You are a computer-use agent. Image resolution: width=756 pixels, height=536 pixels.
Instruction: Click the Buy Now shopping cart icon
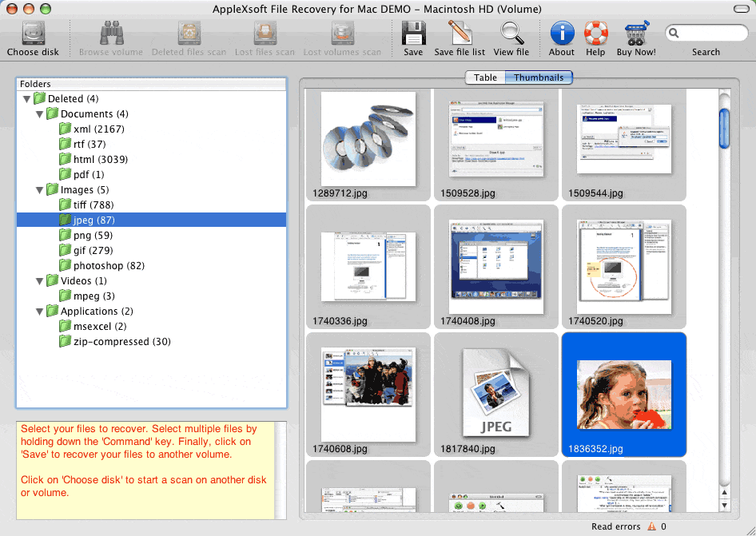tap(636, 34)
